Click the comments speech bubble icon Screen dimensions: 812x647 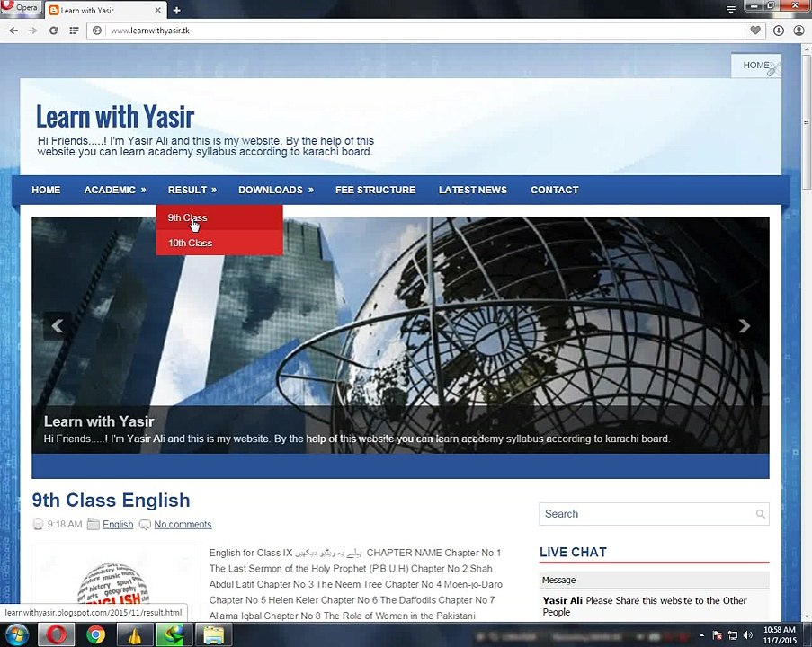[145, 525]
